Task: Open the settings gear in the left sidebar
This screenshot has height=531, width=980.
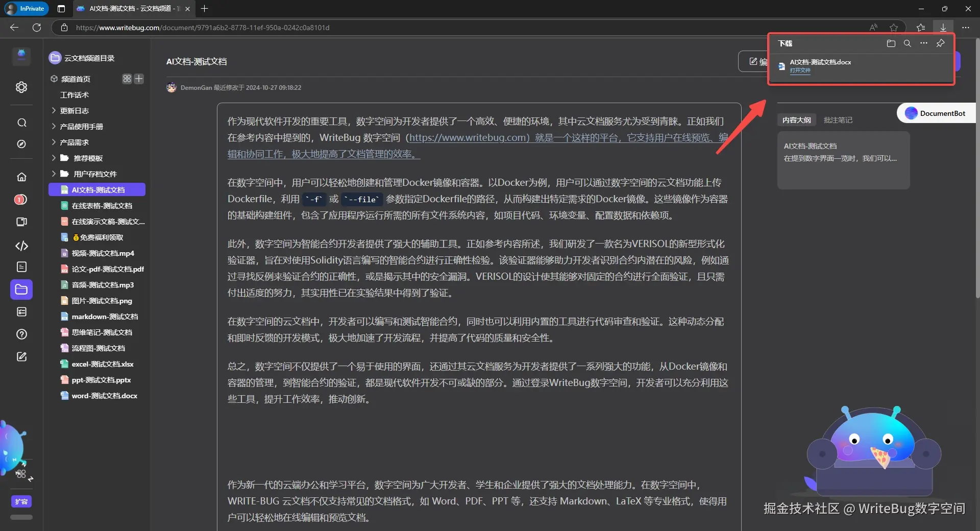Action: tap(21, 87)
